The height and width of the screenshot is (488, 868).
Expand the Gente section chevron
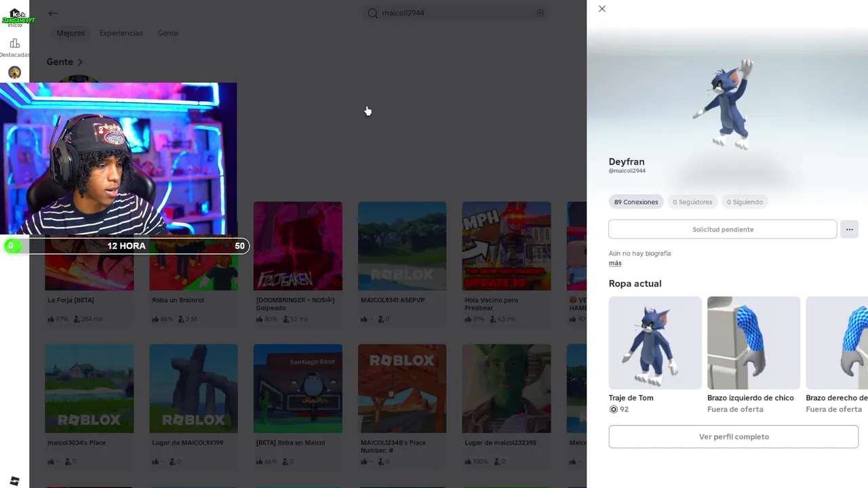coord(80,62)
